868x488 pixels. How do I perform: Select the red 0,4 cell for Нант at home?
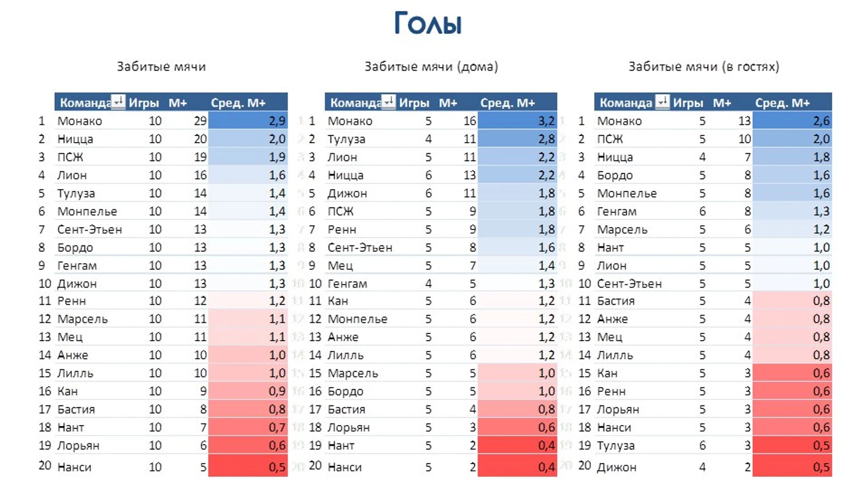[517, 445]
